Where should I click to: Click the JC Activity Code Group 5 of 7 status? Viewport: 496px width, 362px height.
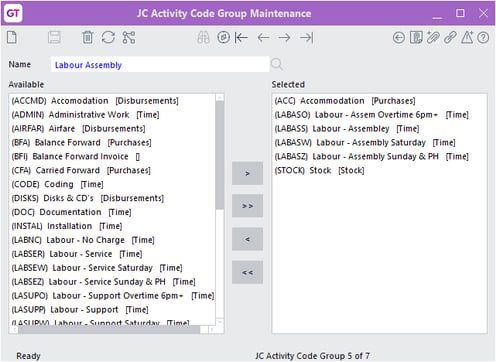pyautogui.click(x=312, y=356)
